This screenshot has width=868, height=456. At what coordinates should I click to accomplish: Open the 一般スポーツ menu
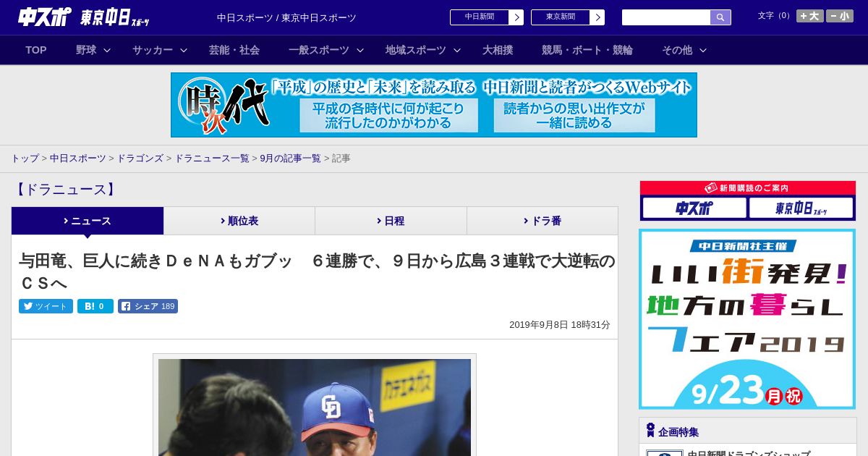[x=319, y=50]
